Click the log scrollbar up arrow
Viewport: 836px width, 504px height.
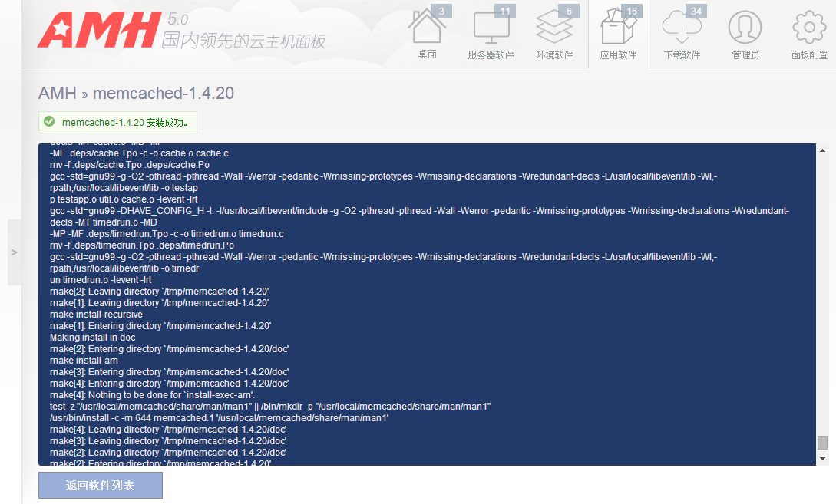coord(822,150)
